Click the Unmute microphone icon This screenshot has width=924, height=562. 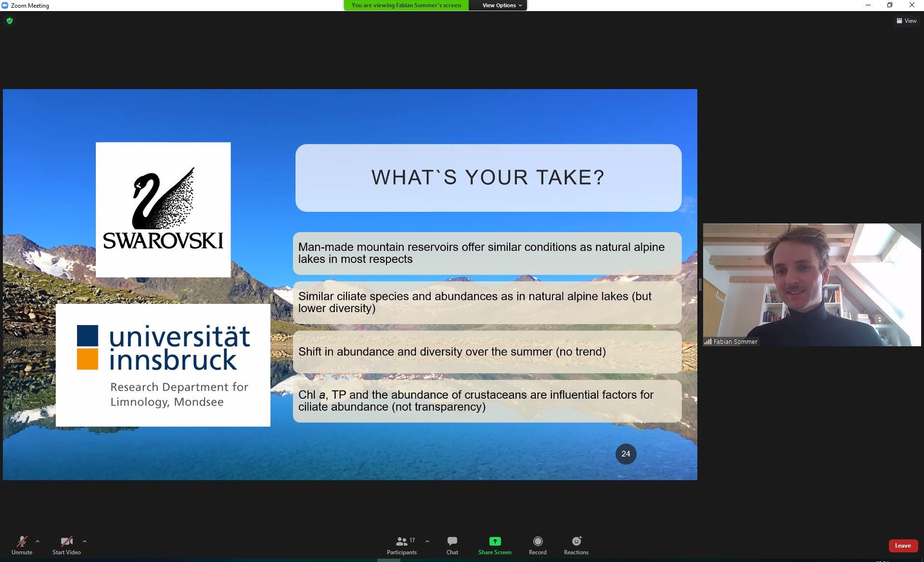pos(22,541)
